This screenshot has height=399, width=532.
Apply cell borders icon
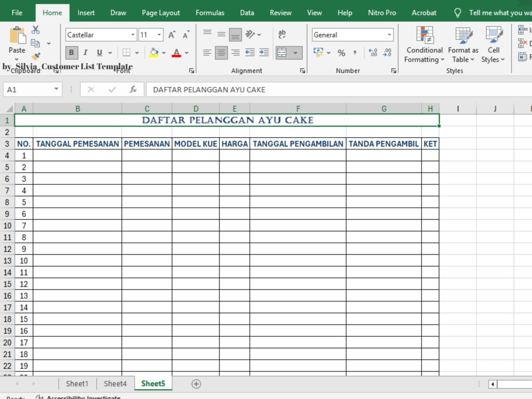[x=126, y=53]
